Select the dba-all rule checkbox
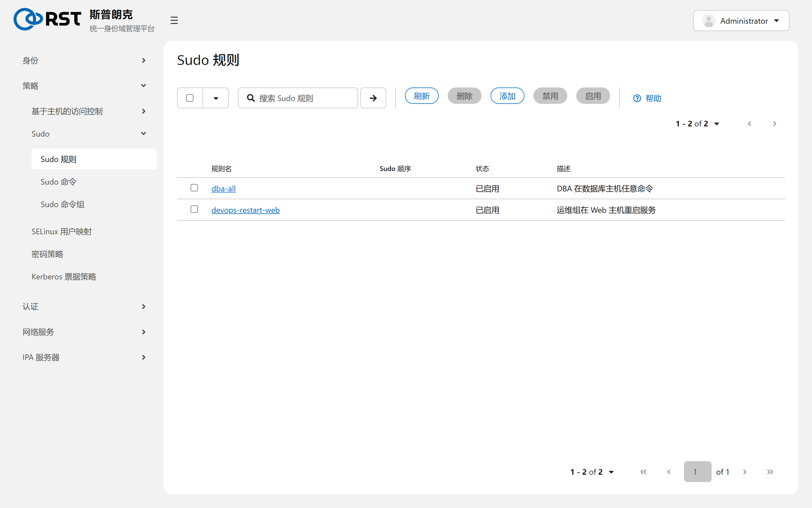Screen dimensions: 812x508 click(x=194, y=187)
